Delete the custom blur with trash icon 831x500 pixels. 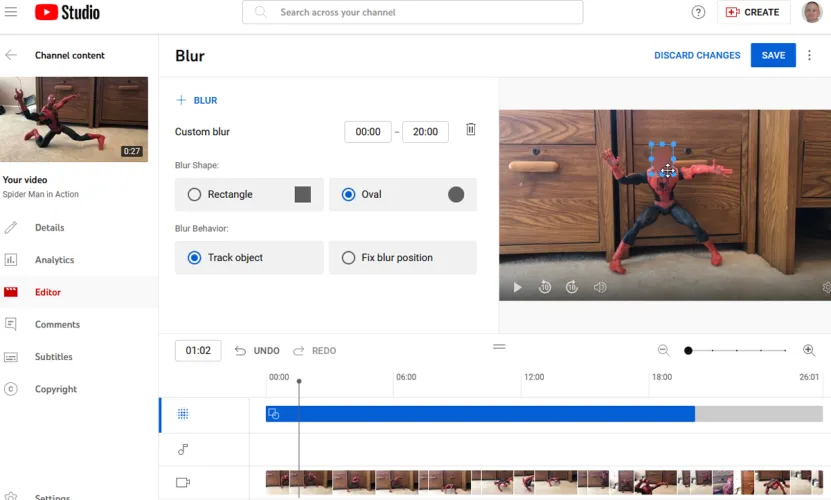[471, 130]
